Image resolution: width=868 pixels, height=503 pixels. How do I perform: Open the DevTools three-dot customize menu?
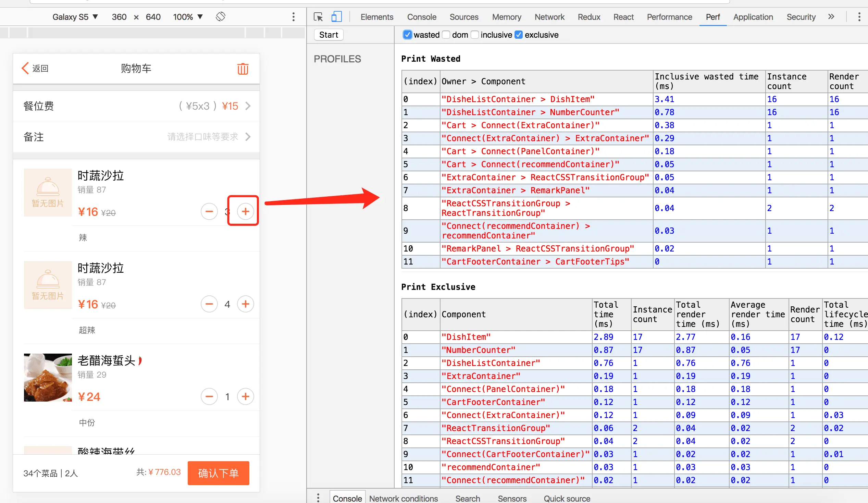pyautogui.click(x=859, y=17)
